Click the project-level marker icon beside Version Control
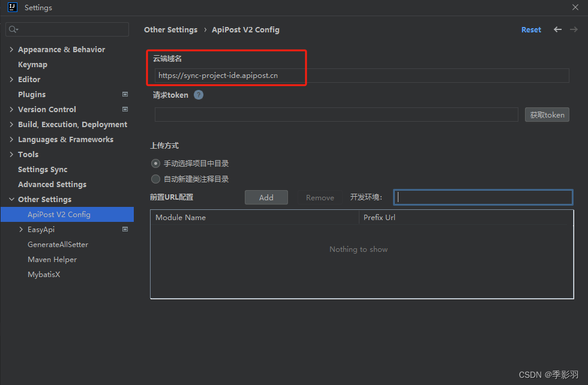This screenshot has height=385, width=588. click(125, 110)
